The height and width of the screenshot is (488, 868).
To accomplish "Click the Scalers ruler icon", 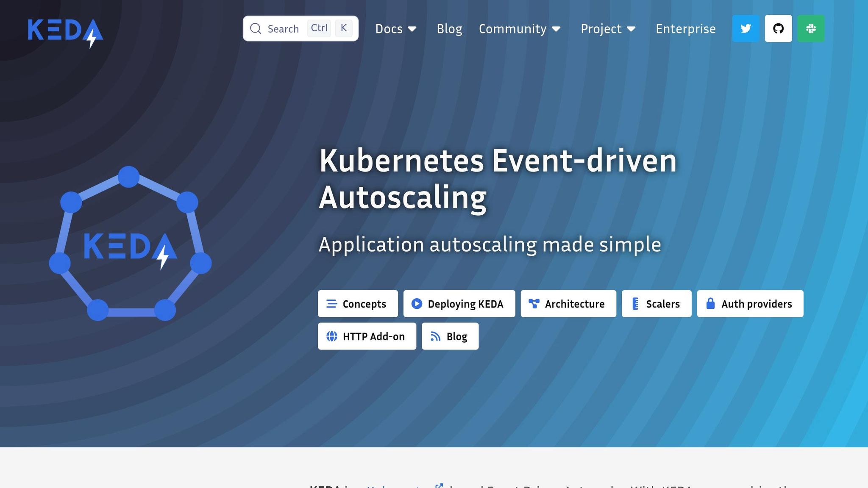I will click(635, 304).
